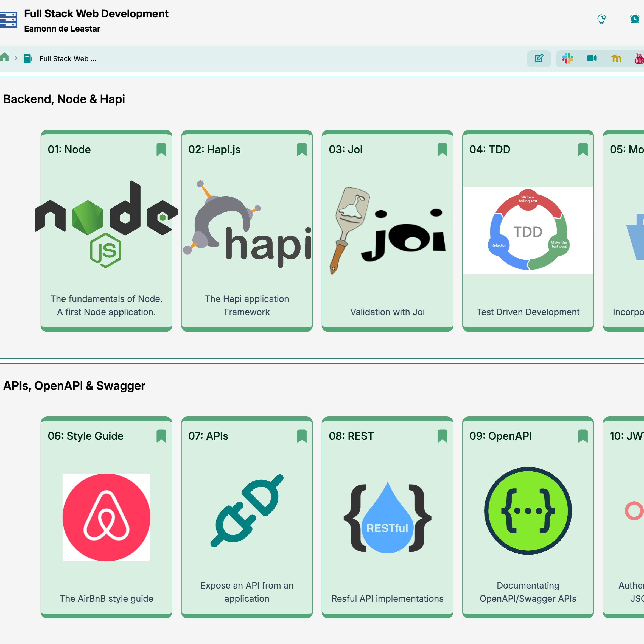Click 'Test Driven Development' description text
The height and width of the screenshot is (644, 644).
pyautogui.click(x=528, y=312)
